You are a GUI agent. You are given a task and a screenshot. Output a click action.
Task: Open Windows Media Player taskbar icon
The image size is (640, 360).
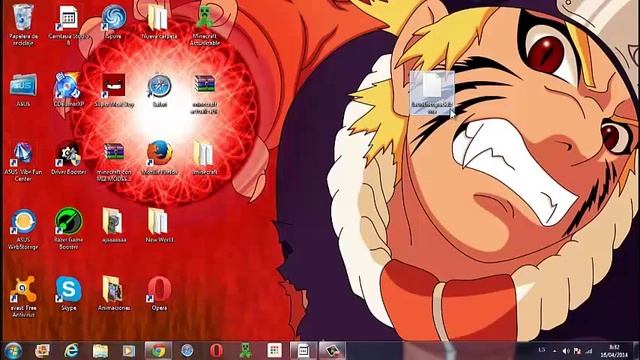129,351
